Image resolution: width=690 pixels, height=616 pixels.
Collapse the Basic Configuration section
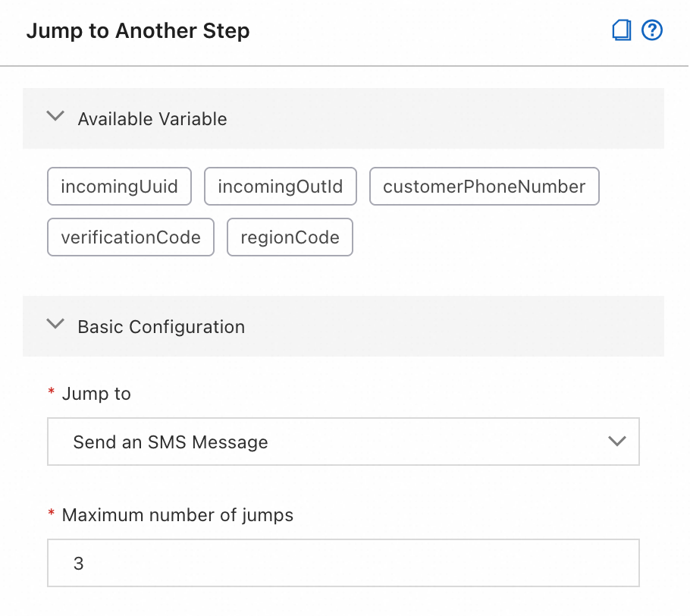[55, 324]
